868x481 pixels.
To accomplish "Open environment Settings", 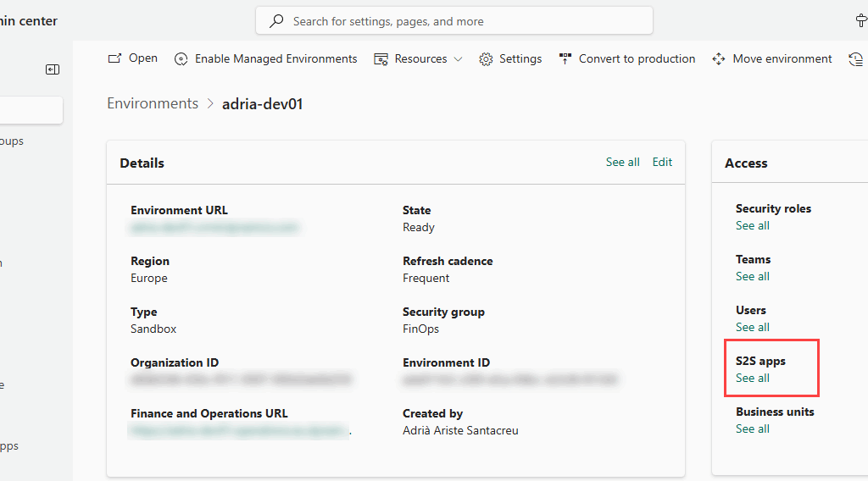I will [520, 58].
